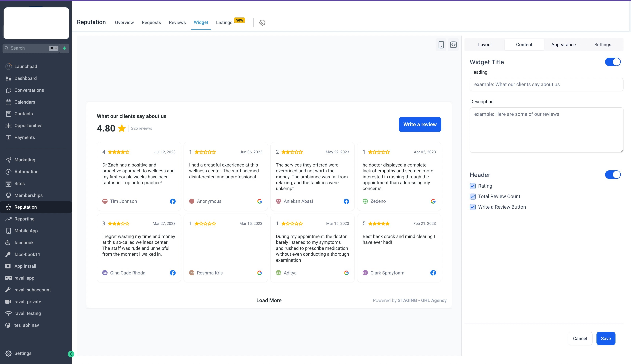Click the green lightning bolt icon
This screenshot has width=631, height=364.
click(x=65, y=48)
